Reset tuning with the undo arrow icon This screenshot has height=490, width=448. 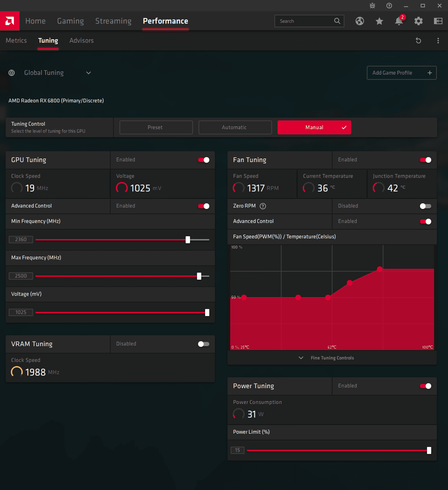[x=418, y=41]
